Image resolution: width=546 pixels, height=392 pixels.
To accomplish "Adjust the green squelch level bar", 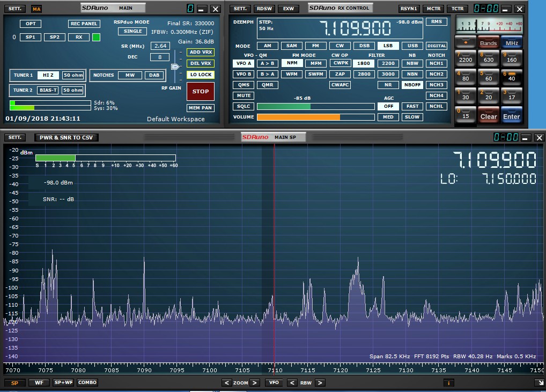I will coord(315,106).
